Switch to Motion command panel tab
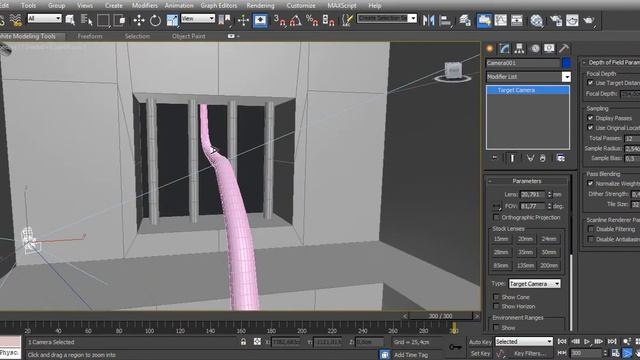The height and width of the screenshot is (360, 640). click(x=535, y=49)
